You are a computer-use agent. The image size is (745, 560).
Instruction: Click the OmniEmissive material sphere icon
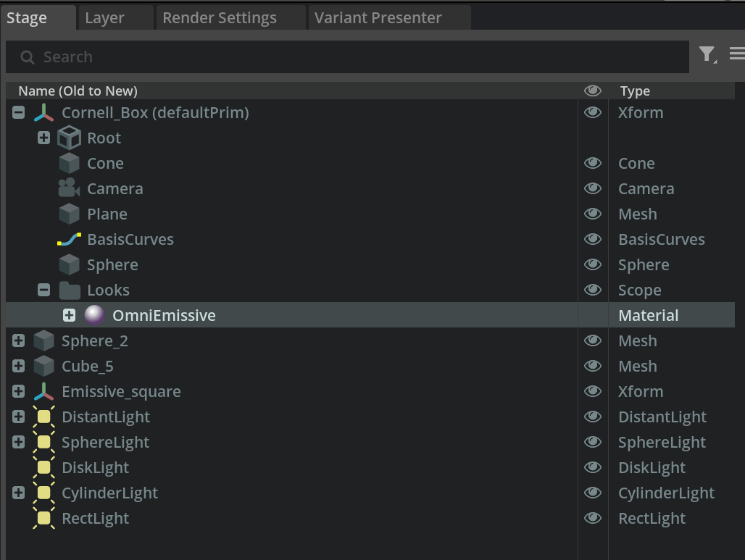(x=95, y=315)
